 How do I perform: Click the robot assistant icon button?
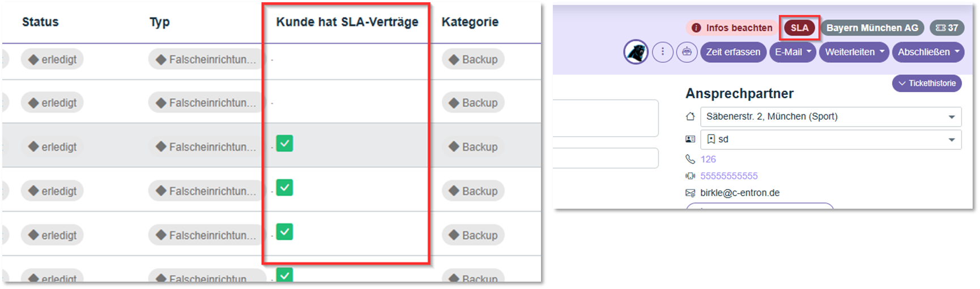tap(687, 52)
